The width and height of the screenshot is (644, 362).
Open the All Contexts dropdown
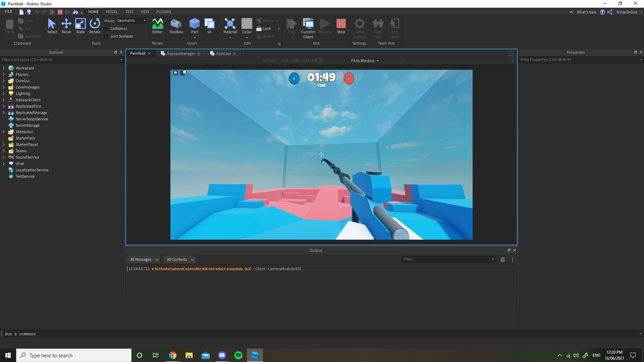tap(180, 259)
